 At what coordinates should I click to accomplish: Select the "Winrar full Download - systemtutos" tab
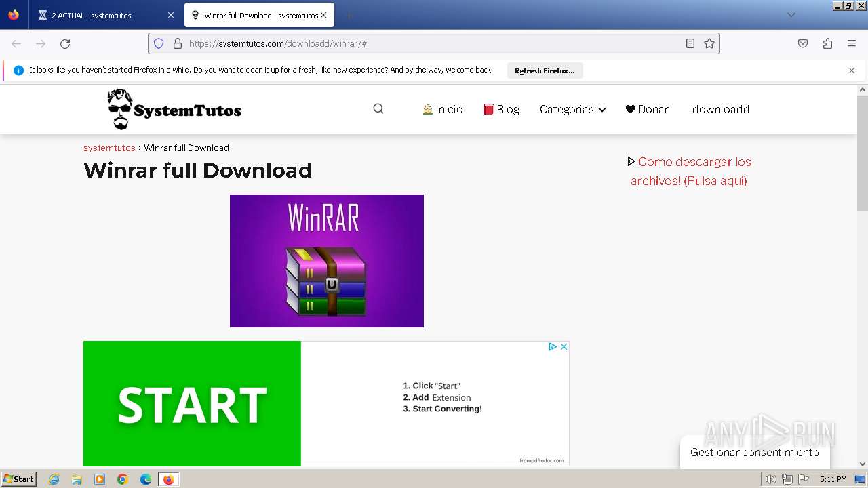[259, 15]
